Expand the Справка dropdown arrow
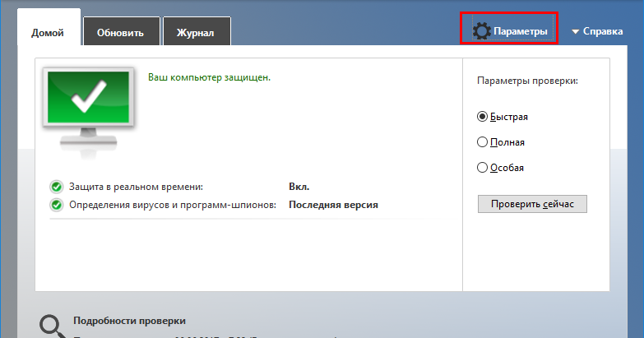Screen dimensions: 644x338 pos(576,31)
